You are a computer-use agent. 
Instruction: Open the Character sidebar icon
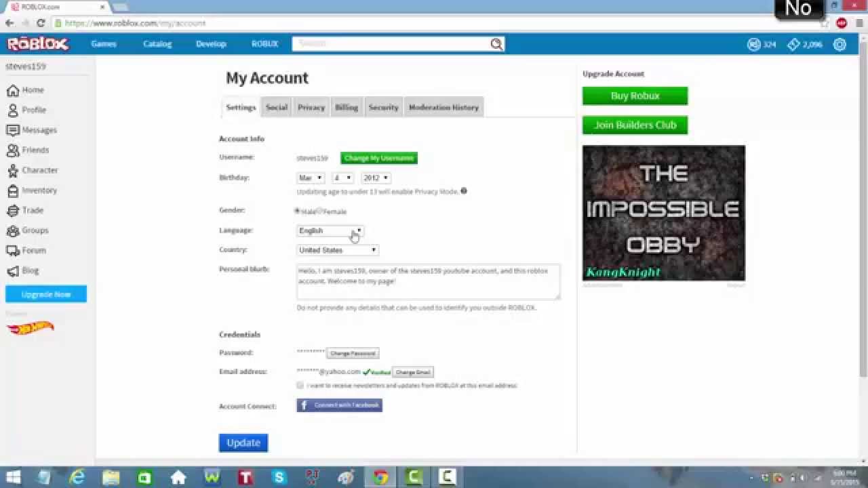point(12,170)
